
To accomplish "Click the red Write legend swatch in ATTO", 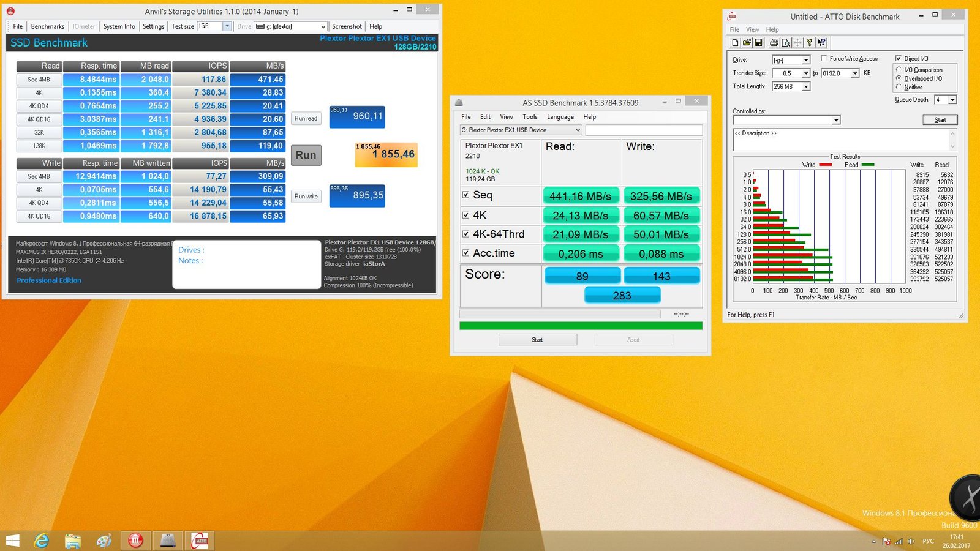I will point(826,165).
